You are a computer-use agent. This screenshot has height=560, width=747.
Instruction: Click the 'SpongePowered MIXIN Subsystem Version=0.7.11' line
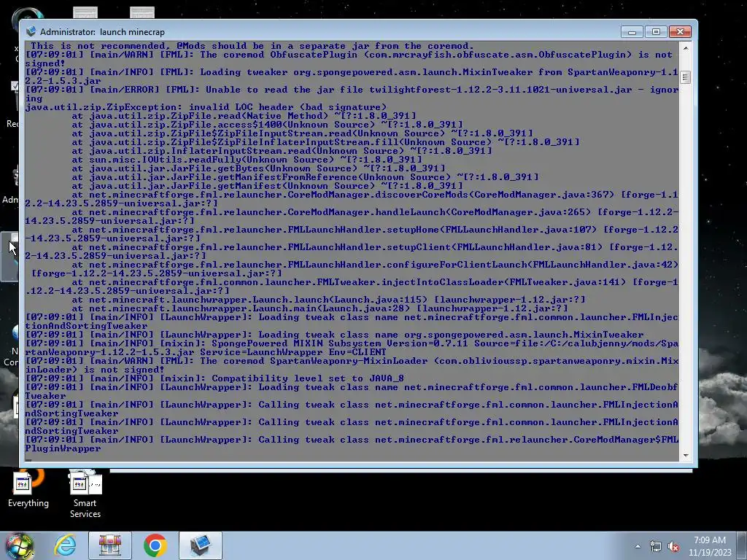352,348
